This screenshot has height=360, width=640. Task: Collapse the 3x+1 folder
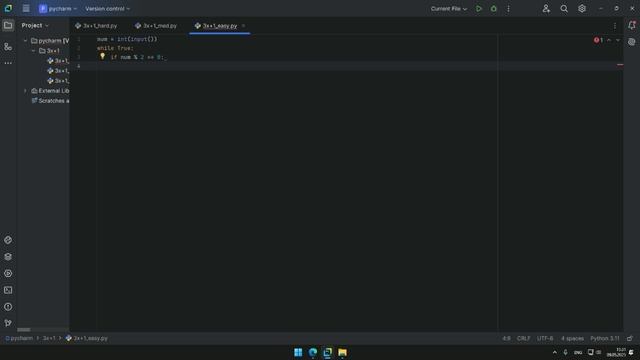click(33, 51)
